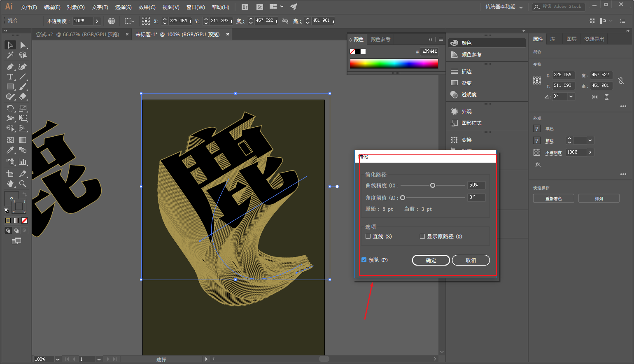This screenshot has height=364, width=634.
Task: Select the Mesh tool
Action: pos(10,140)
